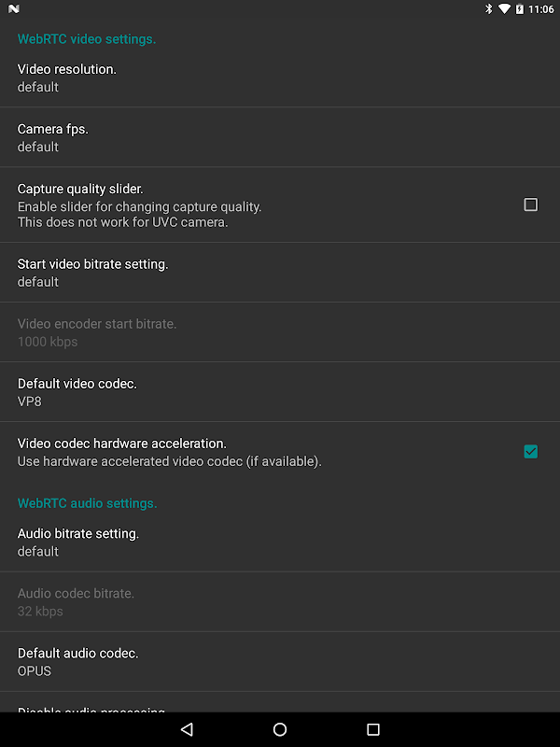This screenshot has width=560, height=747.
Task: Tap the Wi-Fi status icon
Action: point(504,9)
